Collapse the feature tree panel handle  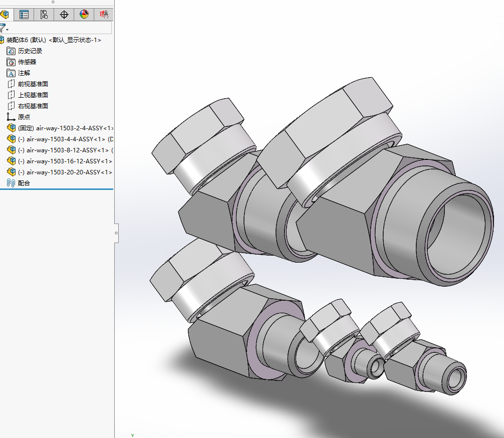coord(116,233)
